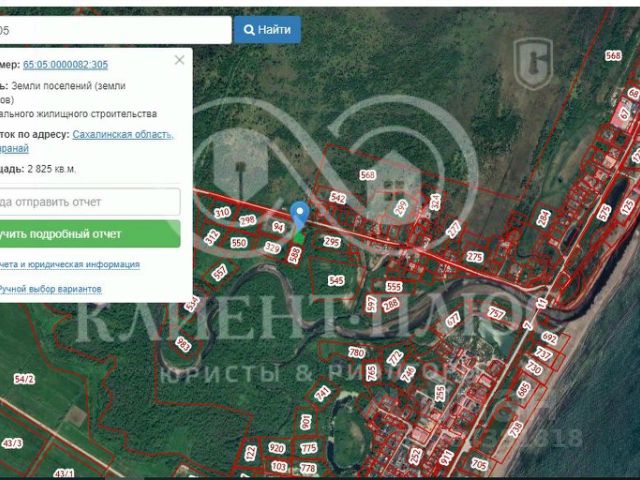Open cadastral number 65:05:0000082:305 link
The image size is (640, 480).
point(65,64)
